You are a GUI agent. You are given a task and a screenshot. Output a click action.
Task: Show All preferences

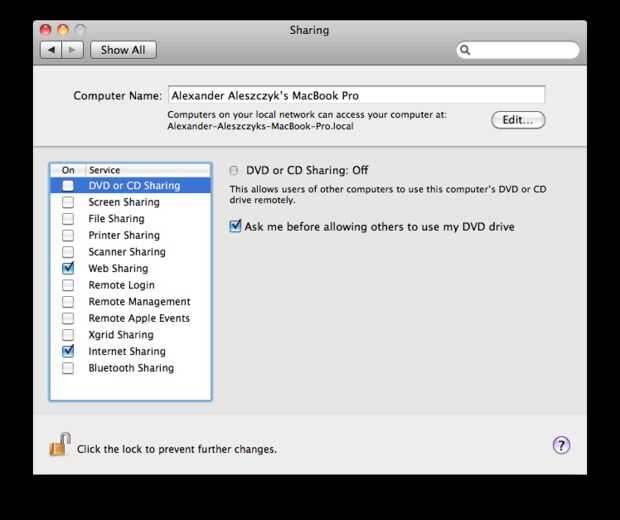123,50
